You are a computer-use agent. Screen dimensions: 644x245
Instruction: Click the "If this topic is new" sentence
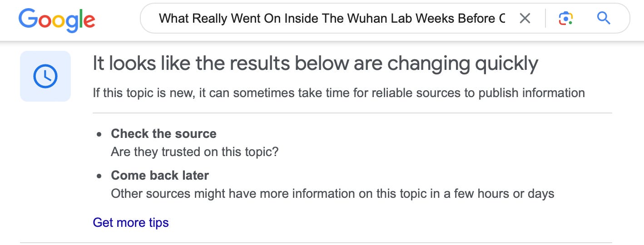coord(338,93)
